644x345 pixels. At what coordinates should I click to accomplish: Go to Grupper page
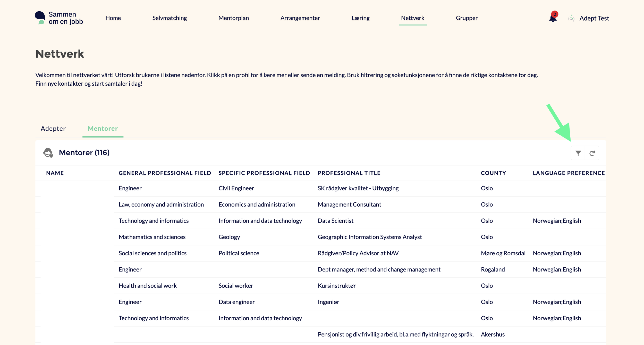click(467, 18)
